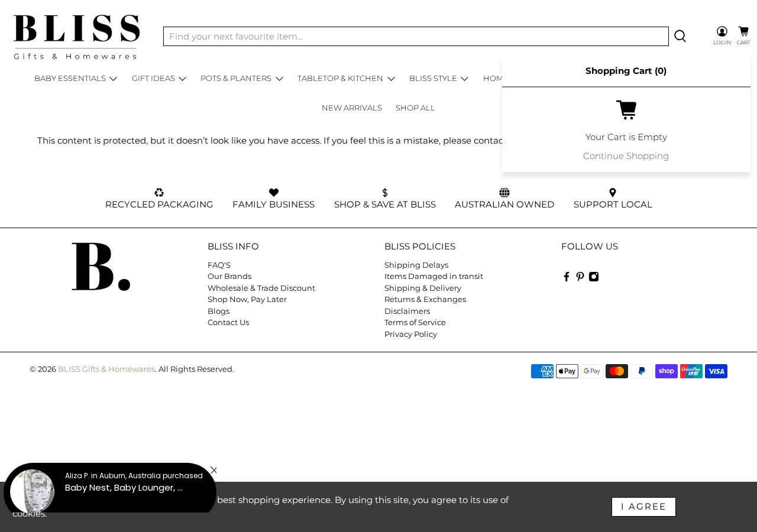Open the Facebook social icon
The image size is (757, 532).
[x=566, y=277]
